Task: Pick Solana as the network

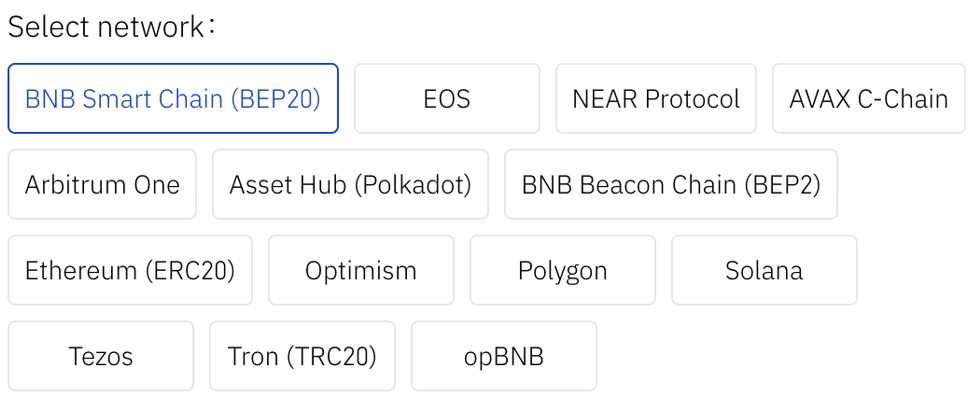Action: point(764,270)
